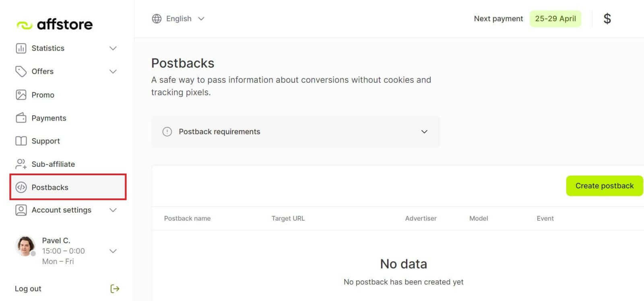This screenshot has width=644, height=301.
Task: Click the Promo image icon
Action: point(21,95)
